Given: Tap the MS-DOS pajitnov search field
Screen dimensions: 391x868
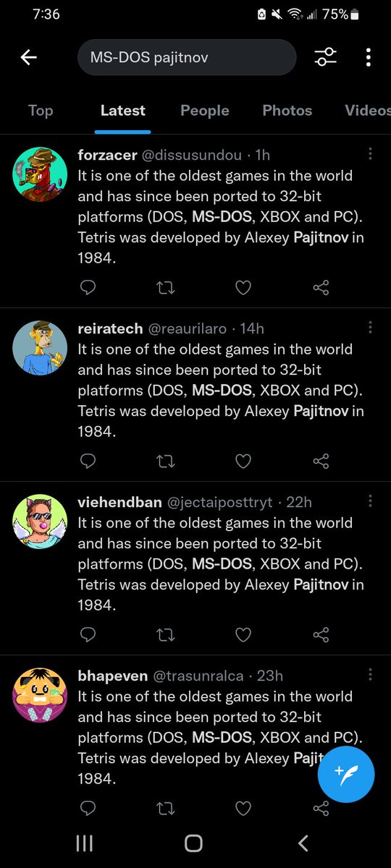Looking at the screenshot, I should coord(188,57).
